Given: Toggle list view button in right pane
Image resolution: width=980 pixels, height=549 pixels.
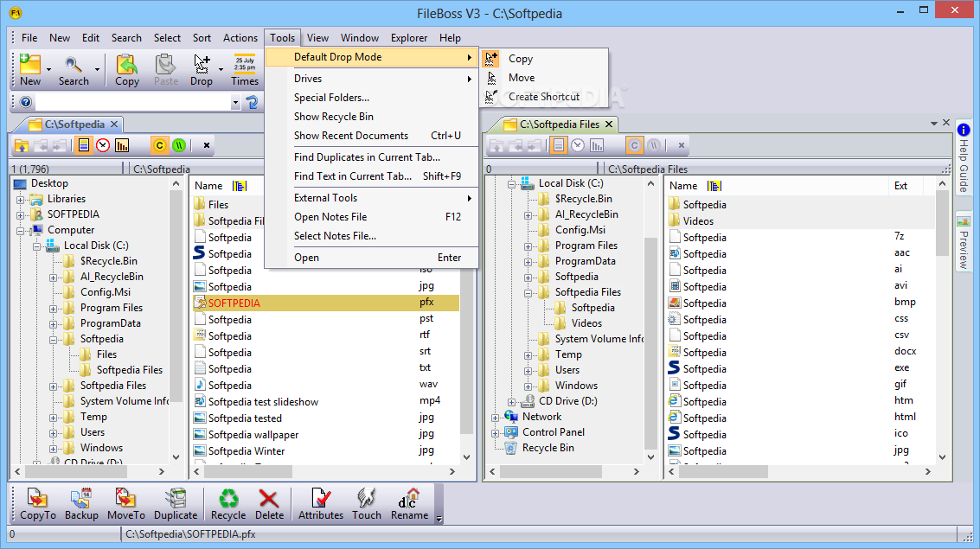Looking at the screenshot, I should coord(559,145).
